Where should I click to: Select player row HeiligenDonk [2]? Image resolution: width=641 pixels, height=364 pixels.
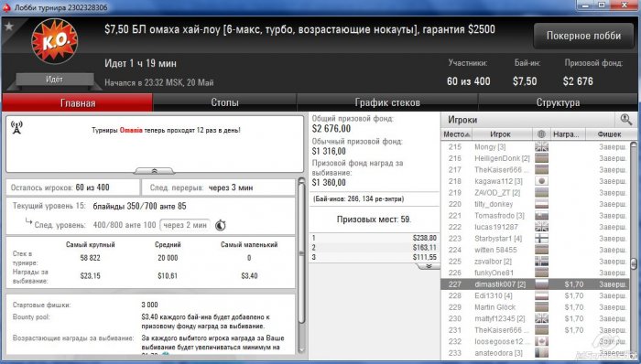[535, 158]
